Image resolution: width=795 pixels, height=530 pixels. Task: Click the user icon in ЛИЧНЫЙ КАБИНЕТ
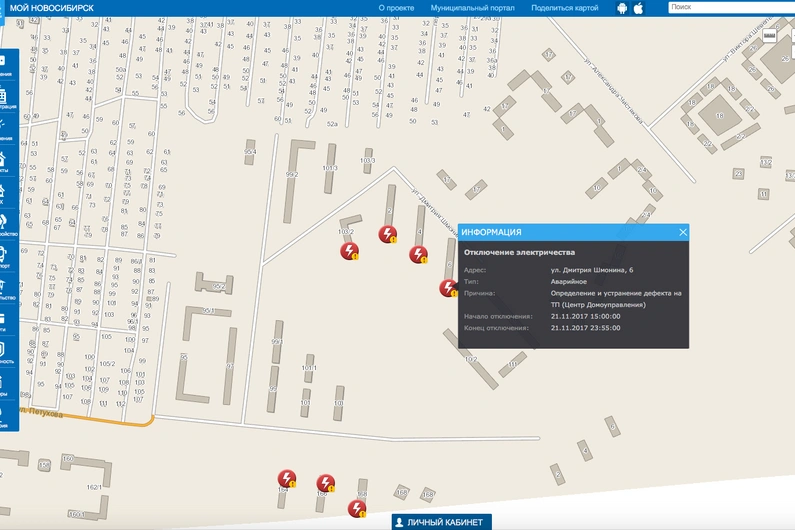[399, 522]
